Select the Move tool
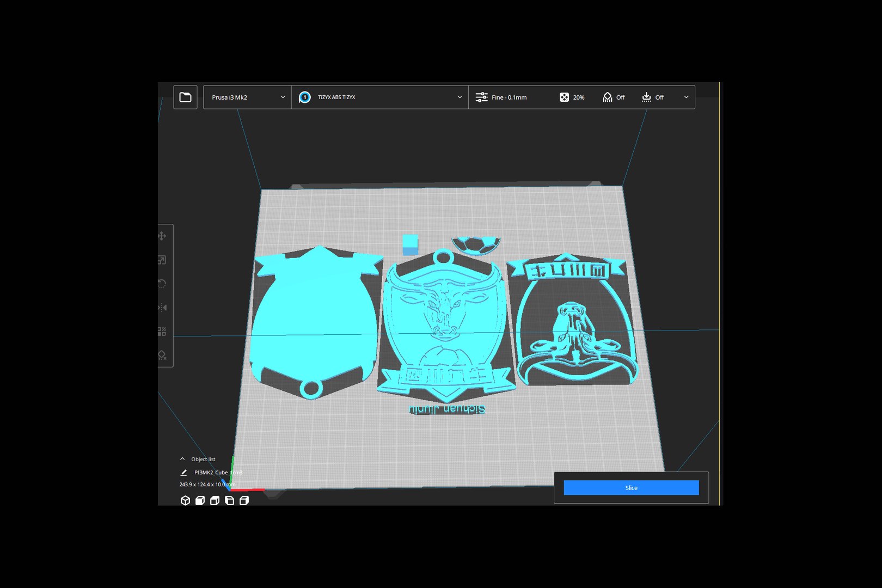The height and width of the screenshot is (588, 882). coord(162,236)
